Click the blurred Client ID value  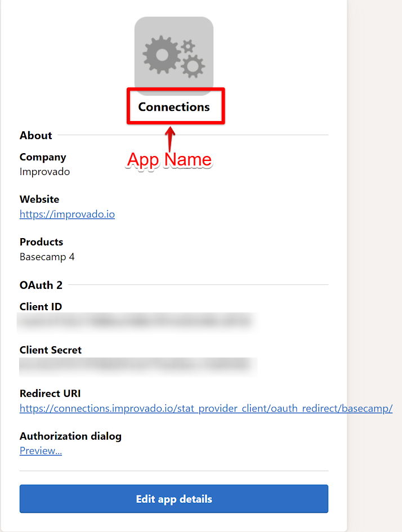tap(136, 321)
